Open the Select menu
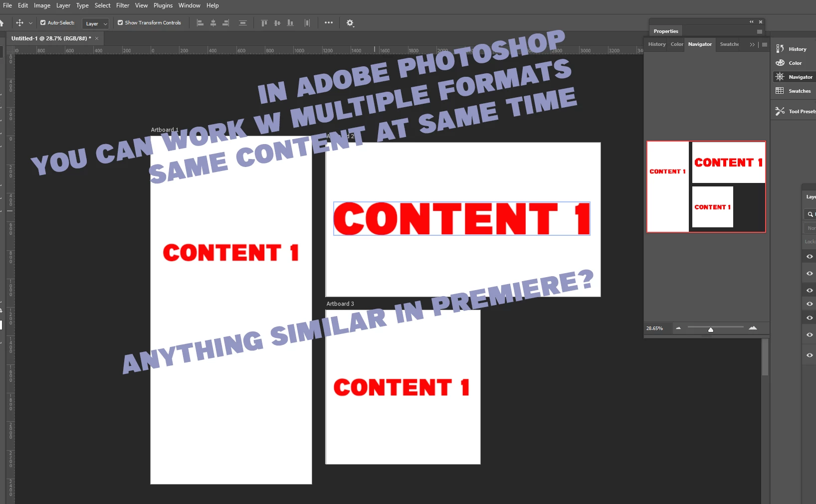 tap(102, 5)
